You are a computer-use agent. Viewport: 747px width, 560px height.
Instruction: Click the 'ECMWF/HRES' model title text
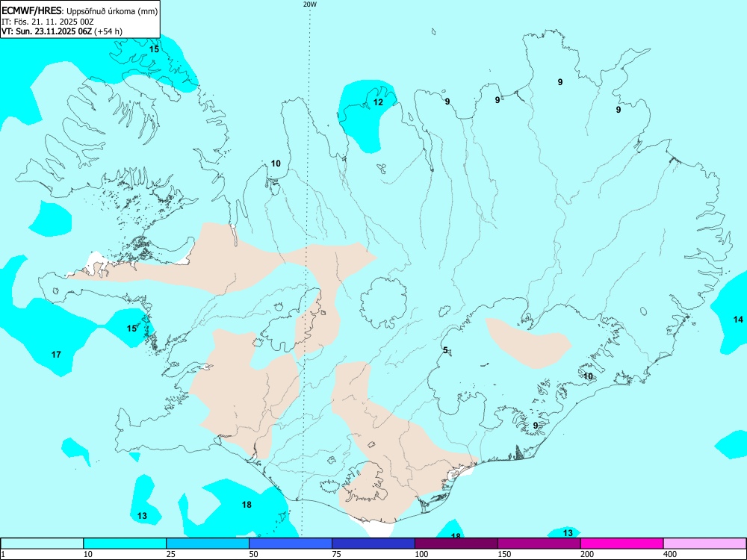click(x=32, y=11)
